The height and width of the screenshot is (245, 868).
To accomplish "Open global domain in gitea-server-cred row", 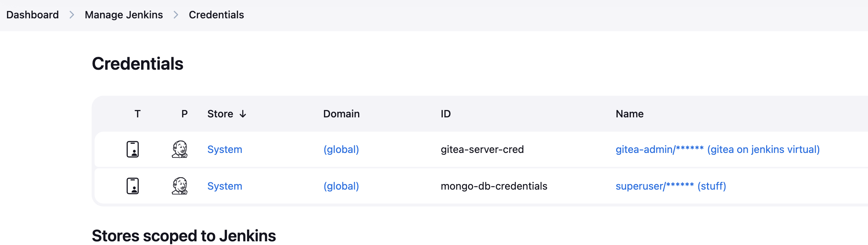I will [341, 149].
